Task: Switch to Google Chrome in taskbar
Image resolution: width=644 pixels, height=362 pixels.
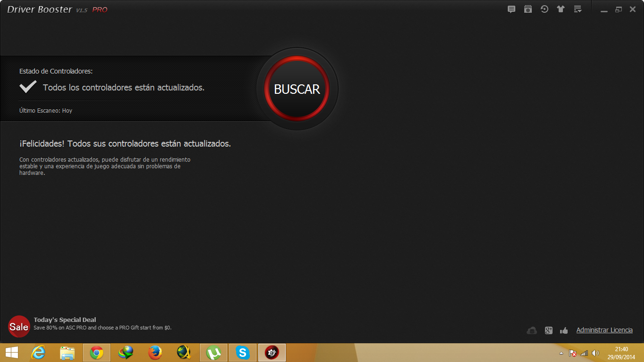Action: click(97, 353)
